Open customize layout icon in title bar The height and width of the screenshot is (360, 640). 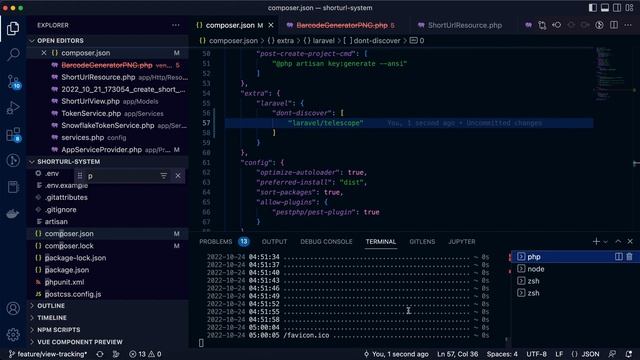[x=629, y=8]
